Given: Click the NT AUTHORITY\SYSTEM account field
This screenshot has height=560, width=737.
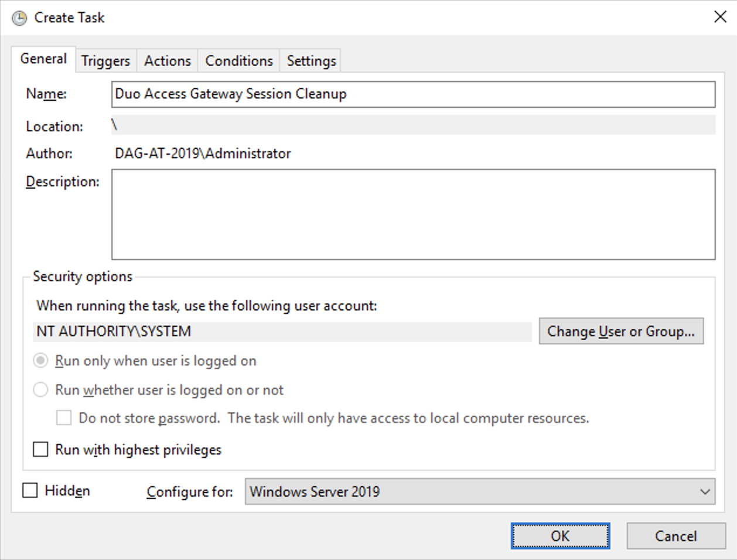Looking at the screenshot, I should click(281, 331).
